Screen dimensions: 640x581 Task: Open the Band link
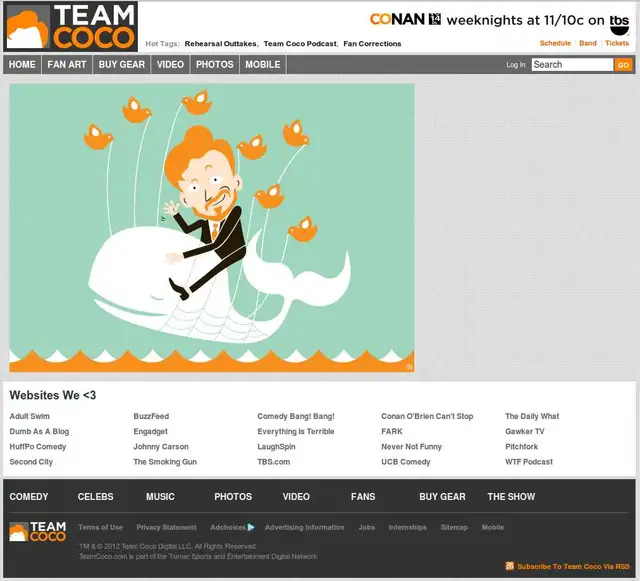pos(588,43)
